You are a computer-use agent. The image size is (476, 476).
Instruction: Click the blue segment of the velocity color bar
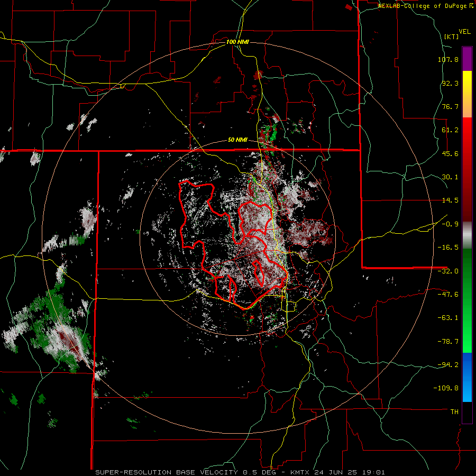click(x=467, y=377)
